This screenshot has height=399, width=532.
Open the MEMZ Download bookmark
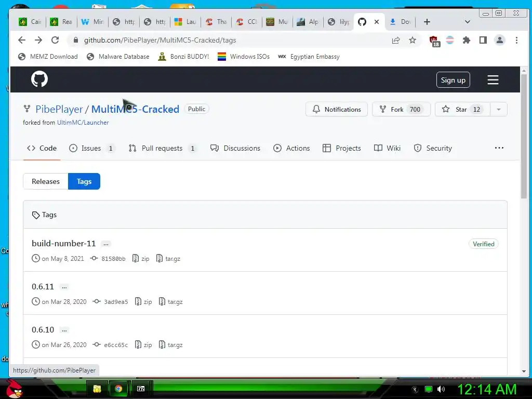48,57
